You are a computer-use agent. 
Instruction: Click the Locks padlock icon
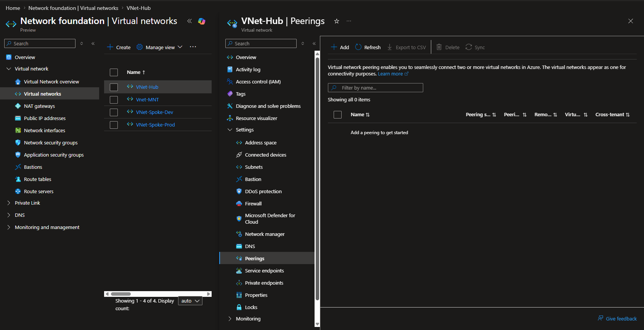pyautogui.click(x=239, y=307)
